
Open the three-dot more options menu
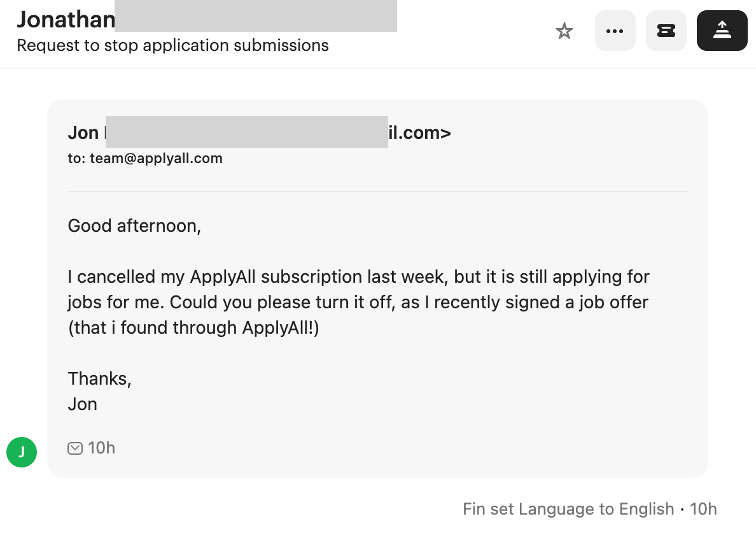tap(615, 31)
